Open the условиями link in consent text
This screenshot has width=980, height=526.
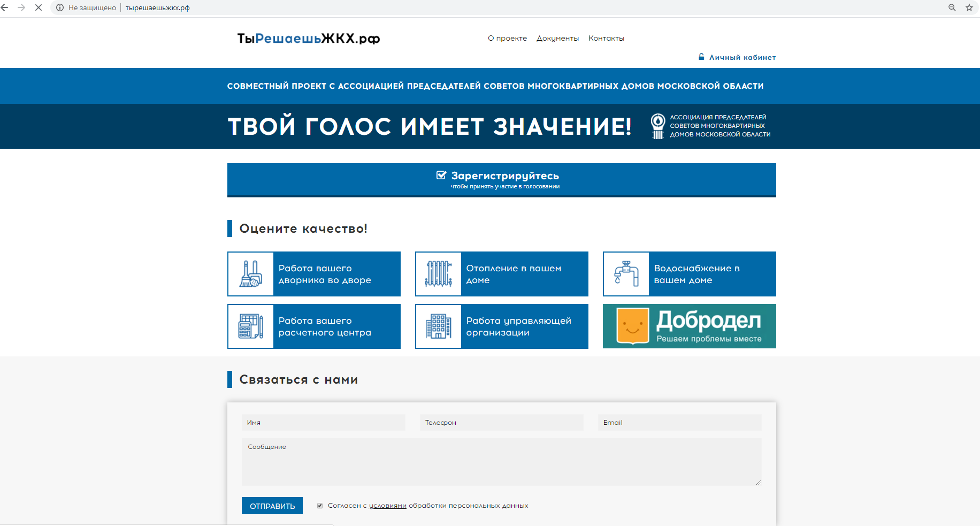(388, 506)
